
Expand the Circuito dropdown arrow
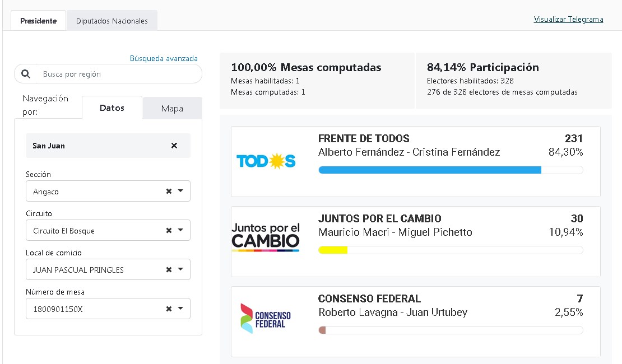180,231
